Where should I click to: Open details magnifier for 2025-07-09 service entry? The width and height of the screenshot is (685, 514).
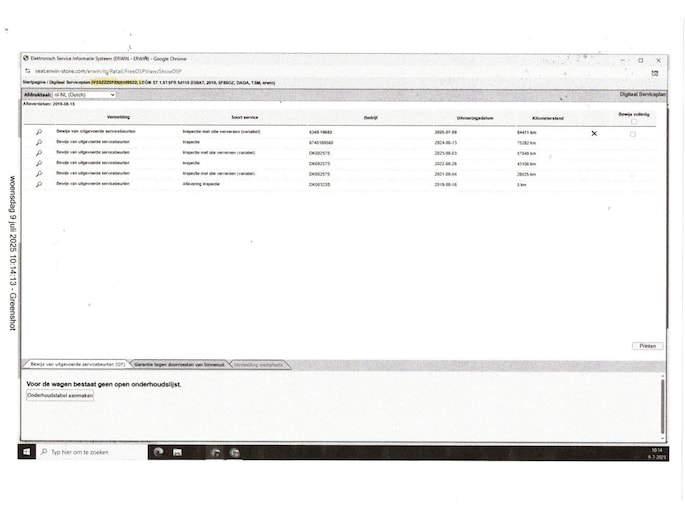pyautogui.click(x=39, y=132)
